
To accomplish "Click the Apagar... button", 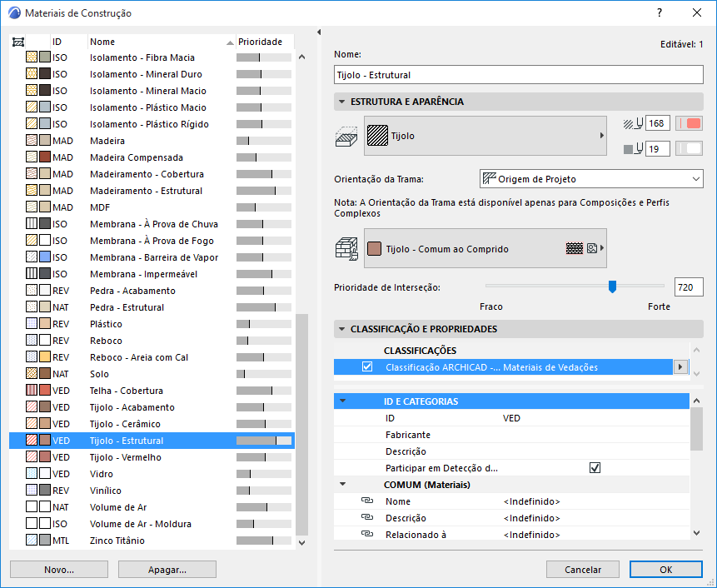I will 167,570.
